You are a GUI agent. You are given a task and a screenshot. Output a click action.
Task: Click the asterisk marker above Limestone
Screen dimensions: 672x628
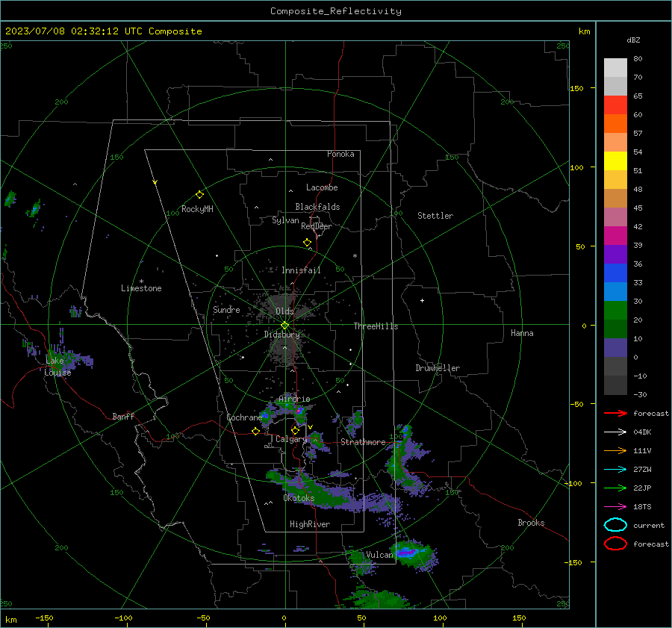point(141,282)
